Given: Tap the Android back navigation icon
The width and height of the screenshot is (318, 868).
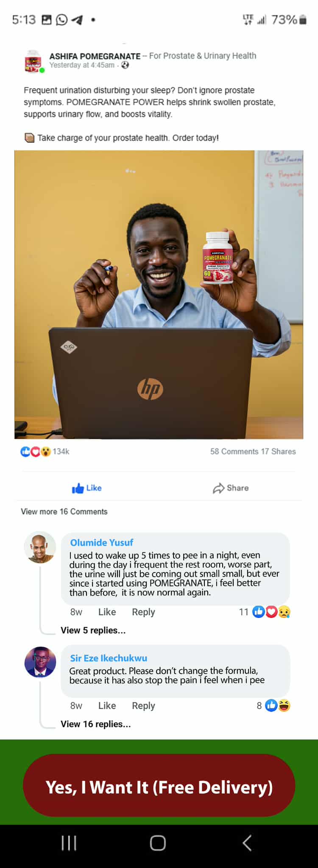Looking at the screenshot, I should click(x=247, y=843).
